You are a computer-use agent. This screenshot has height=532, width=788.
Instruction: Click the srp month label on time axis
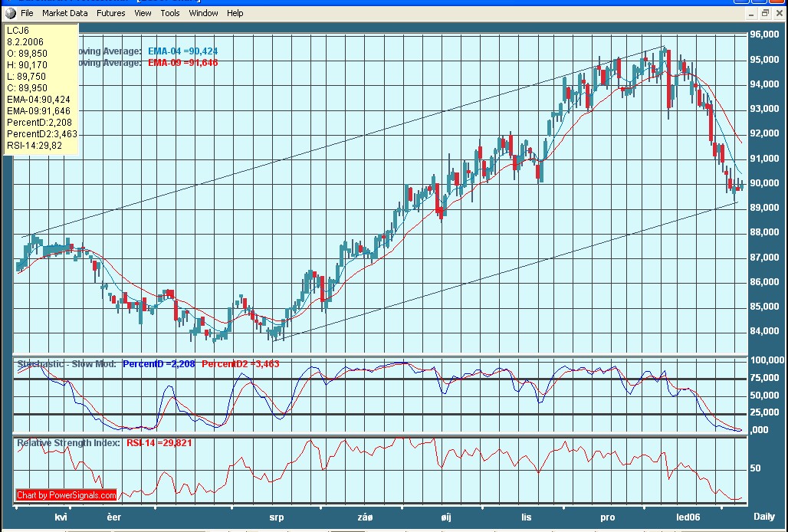pyautogui.click(x=277, y=517)
